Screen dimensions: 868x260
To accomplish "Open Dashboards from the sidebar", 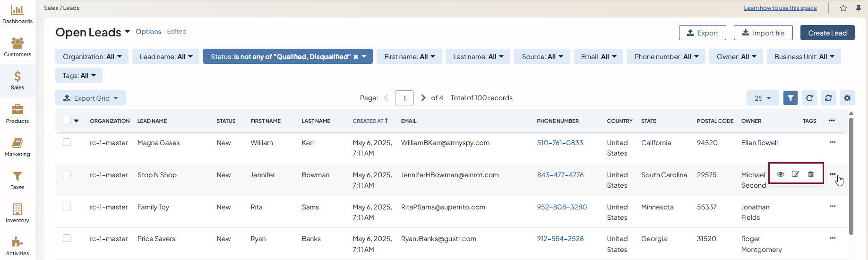I will (x=17, y=14).
